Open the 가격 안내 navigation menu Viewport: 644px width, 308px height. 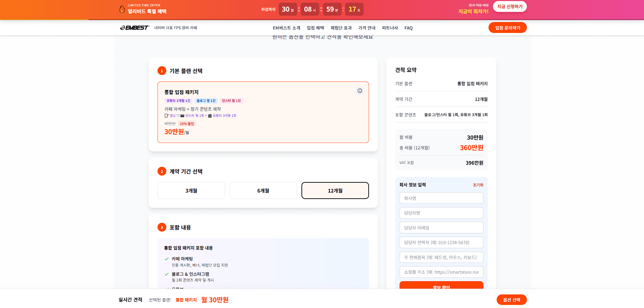[x=367, y=28]
